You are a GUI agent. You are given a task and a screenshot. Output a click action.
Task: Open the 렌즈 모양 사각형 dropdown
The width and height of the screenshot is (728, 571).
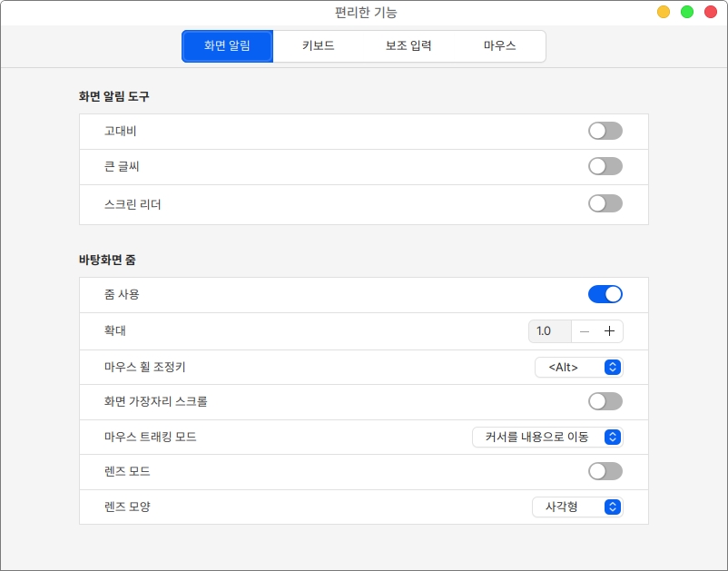(x=577, y=507)
